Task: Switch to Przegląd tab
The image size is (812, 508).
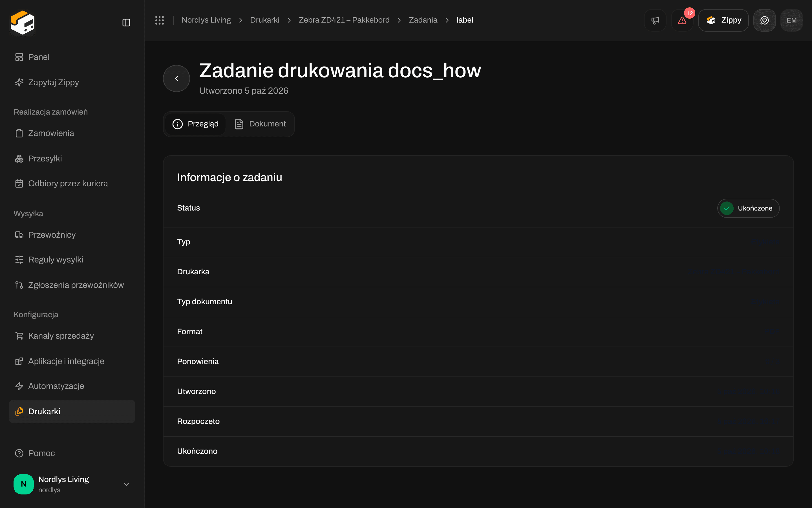Action: click(x=195, y=124)
